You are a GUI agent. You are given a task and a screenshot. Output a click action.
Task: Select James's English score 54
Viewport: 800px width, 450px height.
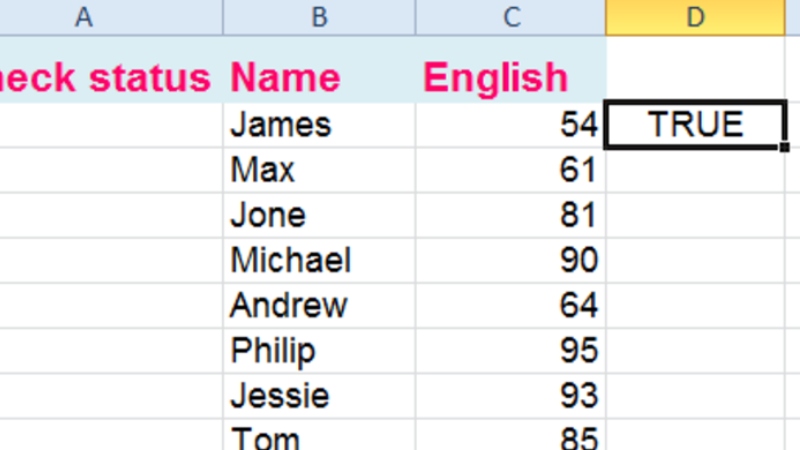click(x=510, y=125)
